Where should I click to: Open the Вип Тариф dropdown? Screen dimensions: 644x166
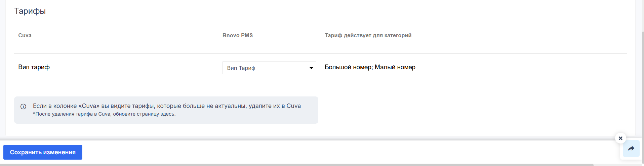pos(266,68)
